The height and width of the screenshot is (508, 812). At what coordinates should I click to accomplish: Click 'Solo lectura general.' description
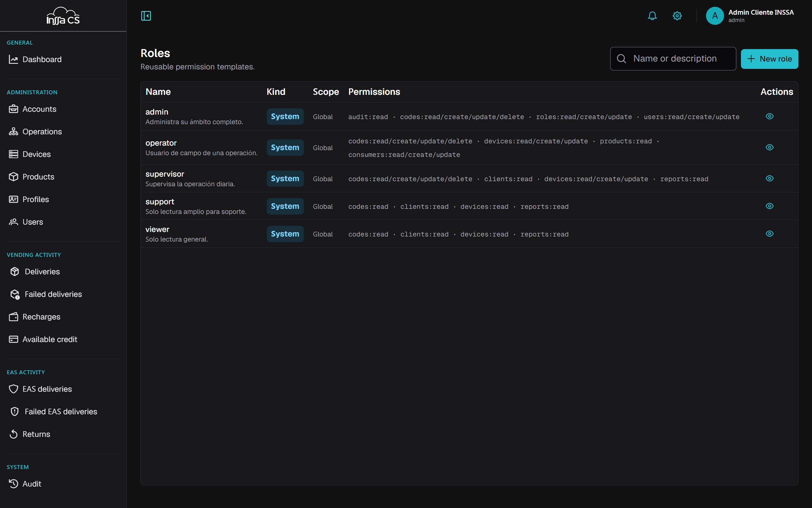click(176, 239)
